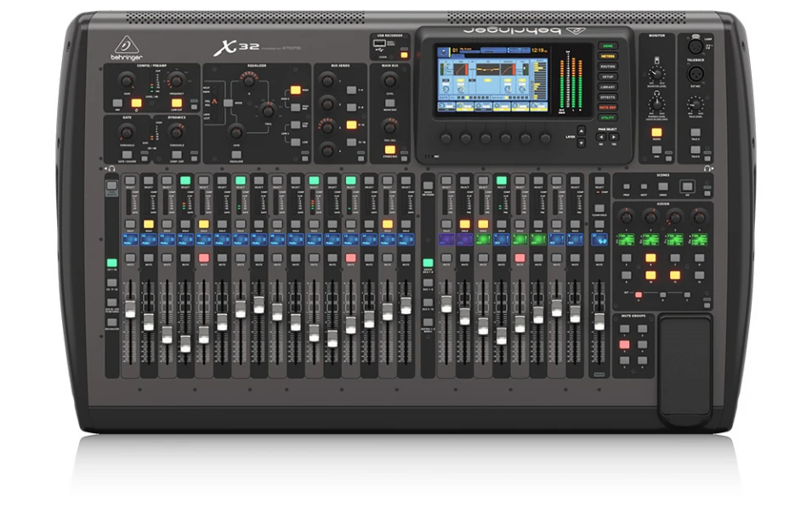
Task: Open the HOME screen button
Action: pos(607,46)
